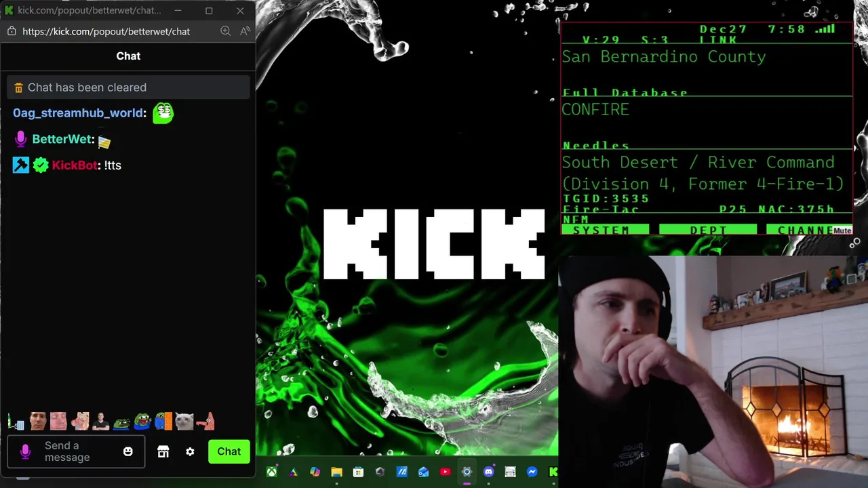Viewport: 868px width, 488px height.
Task: Click the broadcaster microphone badge beside BetterWet
Action: [20, 139]
